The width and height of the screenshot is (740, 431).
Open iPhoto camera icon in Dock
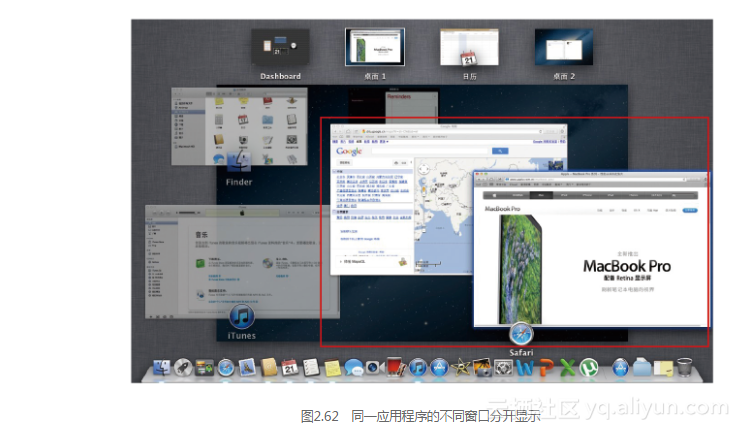pos(482,367)
